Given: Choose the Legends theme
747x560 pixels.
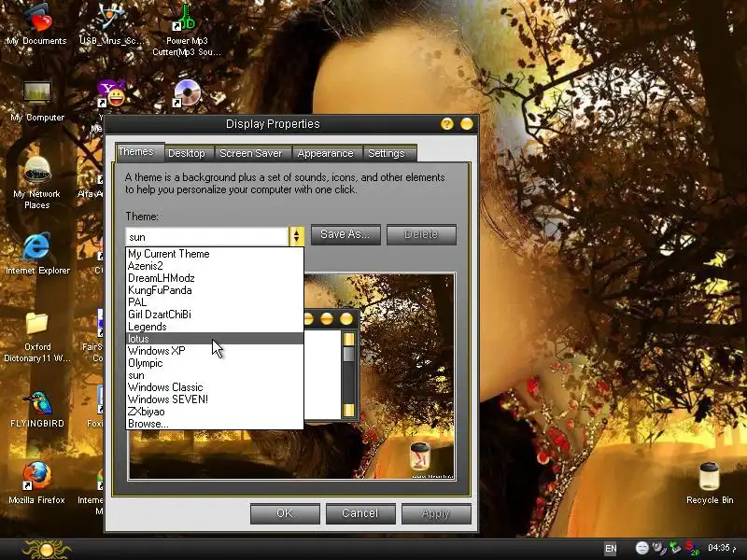Looking at the screenshot, I should (x=215, y=327).
